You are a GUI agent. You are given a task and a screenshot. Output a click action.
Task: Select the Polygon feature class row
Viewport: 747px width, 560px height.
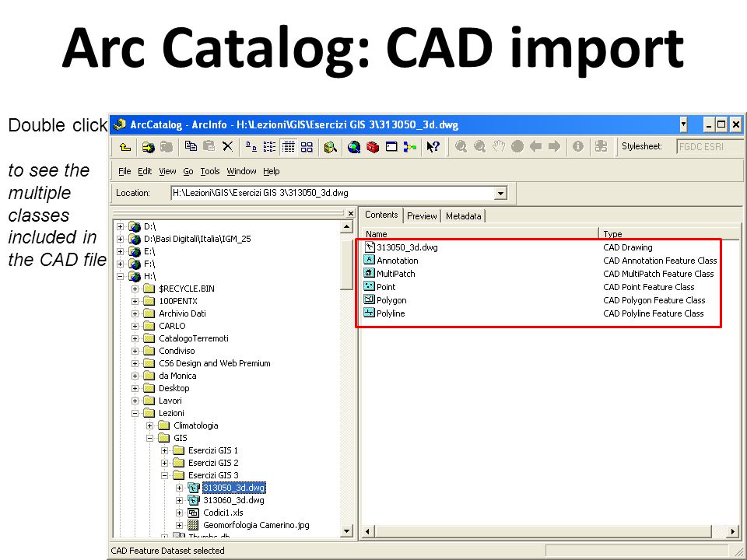[x=385, y=300]
